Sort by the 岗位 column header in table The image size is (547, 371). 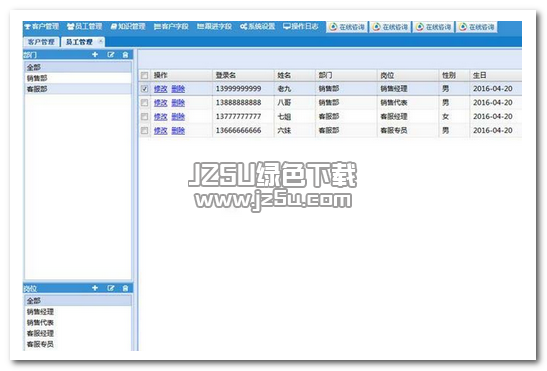(408, 75)
